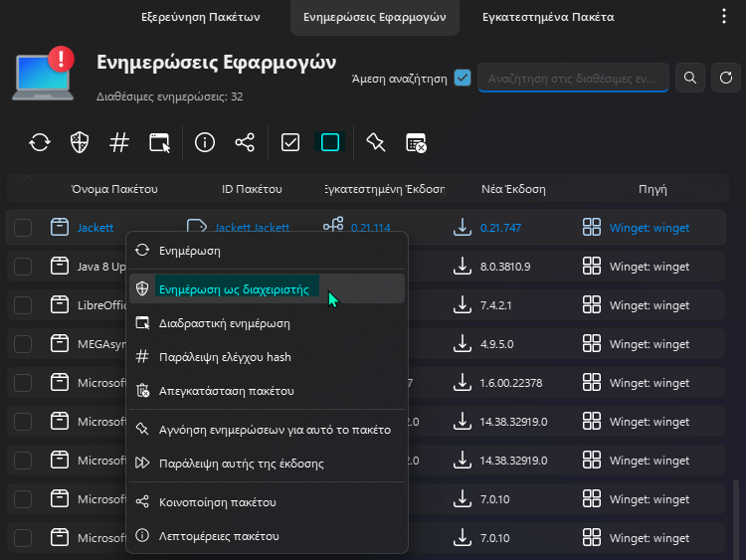Toggle the Άμεση αναζήτηση checkbox
The height and width of the screenshot is (560, 746).
[462, 78]
